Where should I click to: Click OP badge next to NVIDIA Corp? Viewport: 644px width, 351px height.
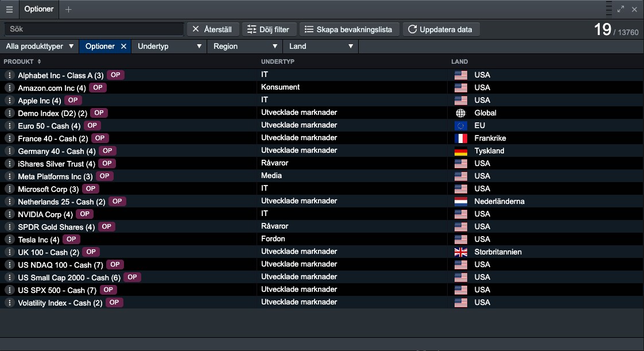coord(84,214)
